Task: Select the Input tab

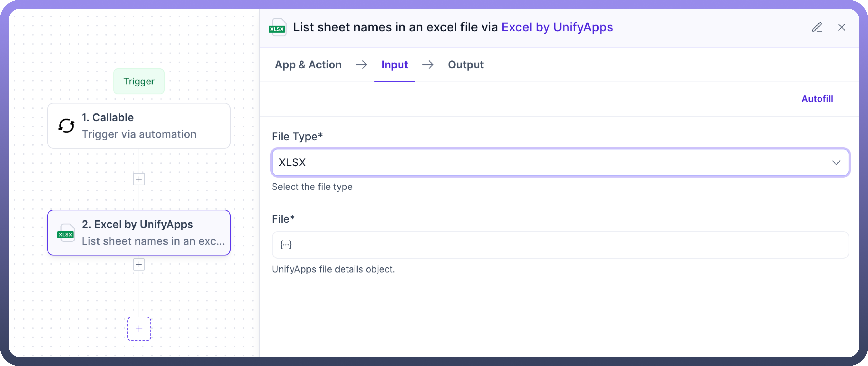Action: tap(394, 65)
